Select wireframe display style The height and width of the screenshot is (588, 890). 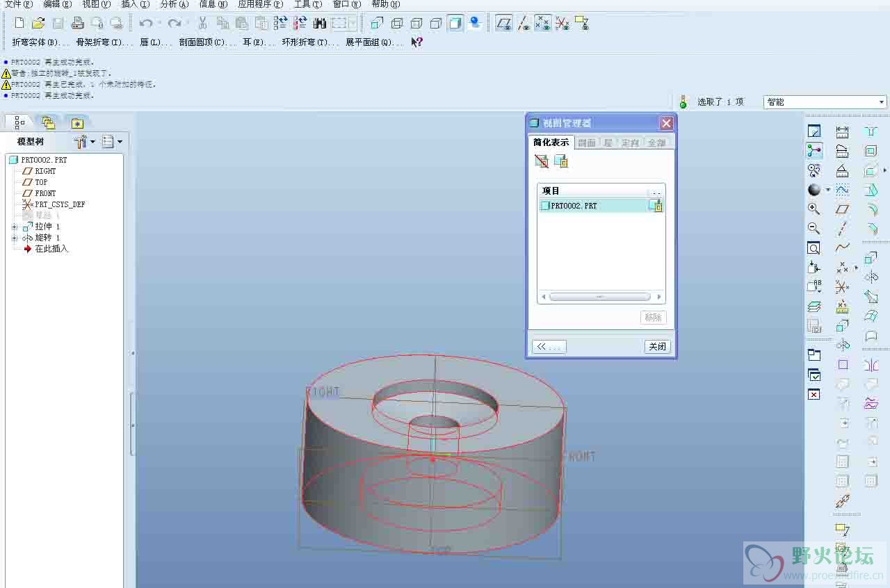click(397, 24)
